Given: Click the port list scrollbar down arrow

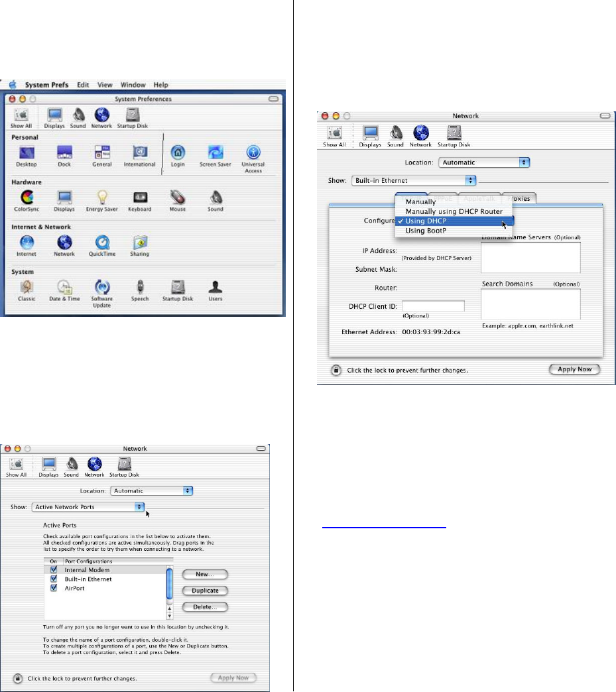Looking at the screenshot, I should pos(170,616).
